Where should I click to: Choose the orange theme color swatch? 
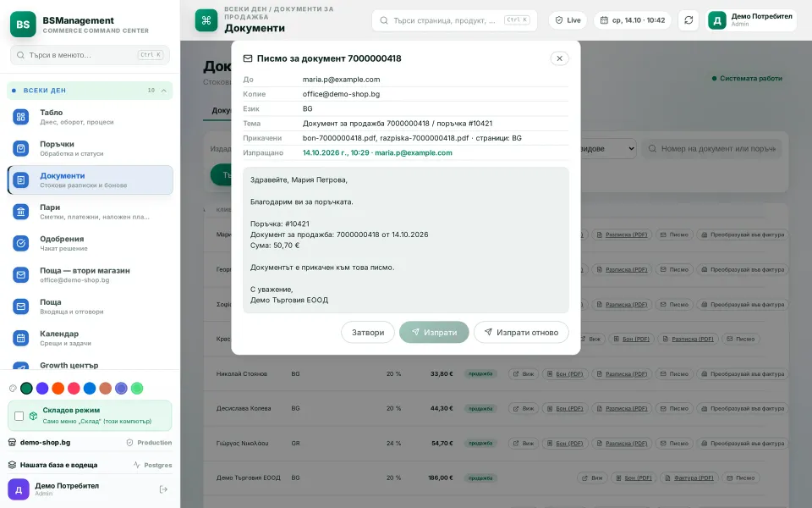tap(58, 389)
